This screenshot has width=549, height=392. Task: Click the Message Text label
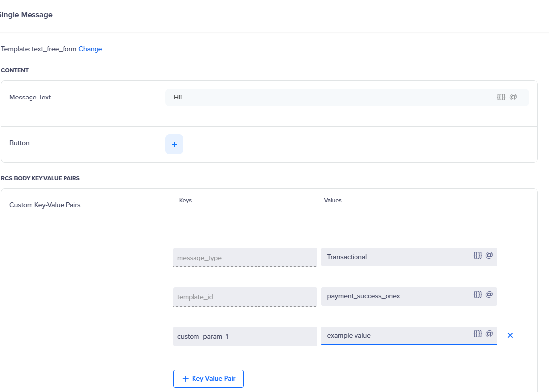point(30,98)
